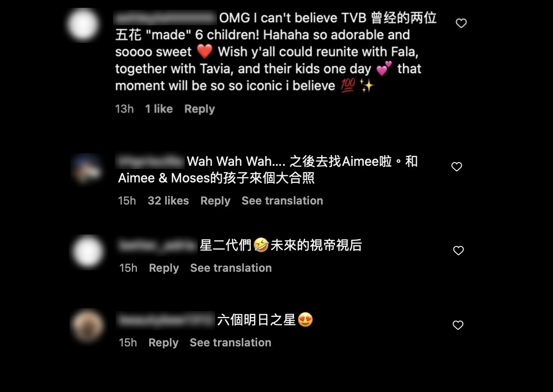View who gave 1 like on first comment
The image size is (553, 392).
pyautogui.click(x=159, y=109)
